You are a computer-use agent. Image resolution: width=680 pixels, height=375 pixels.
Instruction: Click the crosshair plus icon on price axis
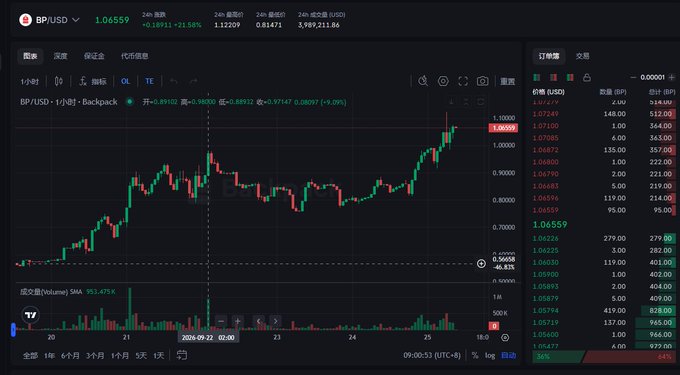[481, 264]
